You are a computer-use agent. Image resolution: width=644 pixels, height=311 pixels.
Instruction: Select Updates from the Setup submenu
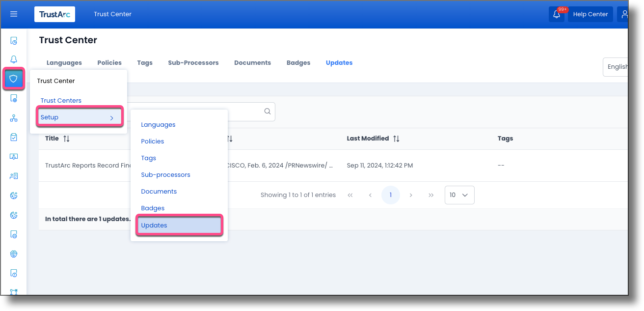[154, 225]
